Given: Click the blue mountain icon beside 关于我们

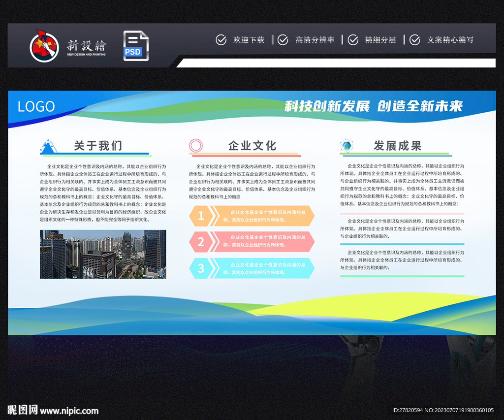Looking at the screenshot, I should [x=49, y=146].
